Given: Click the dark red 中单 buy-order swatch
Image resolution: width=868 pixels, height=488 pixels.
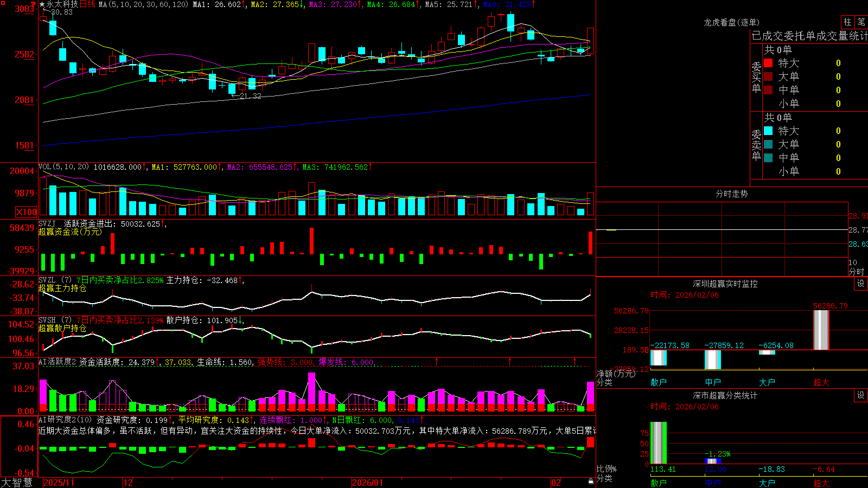Looking at the screenshot, I should [x=768, y=90].
